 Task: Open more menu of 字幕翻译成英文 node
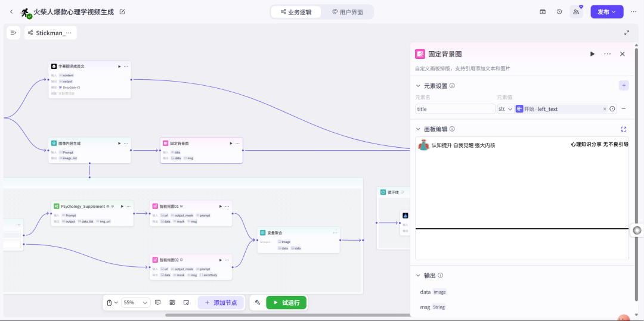point(126,66)
